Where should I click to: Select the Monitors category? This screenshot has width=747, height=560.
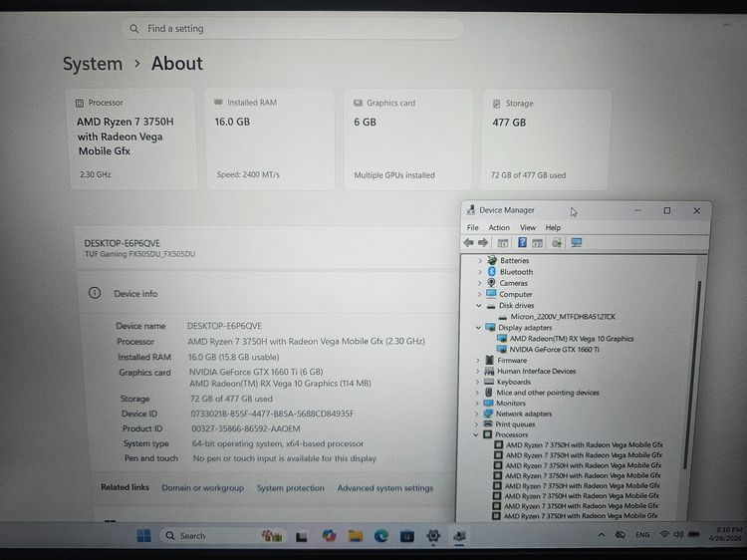[x=510, y=403]
